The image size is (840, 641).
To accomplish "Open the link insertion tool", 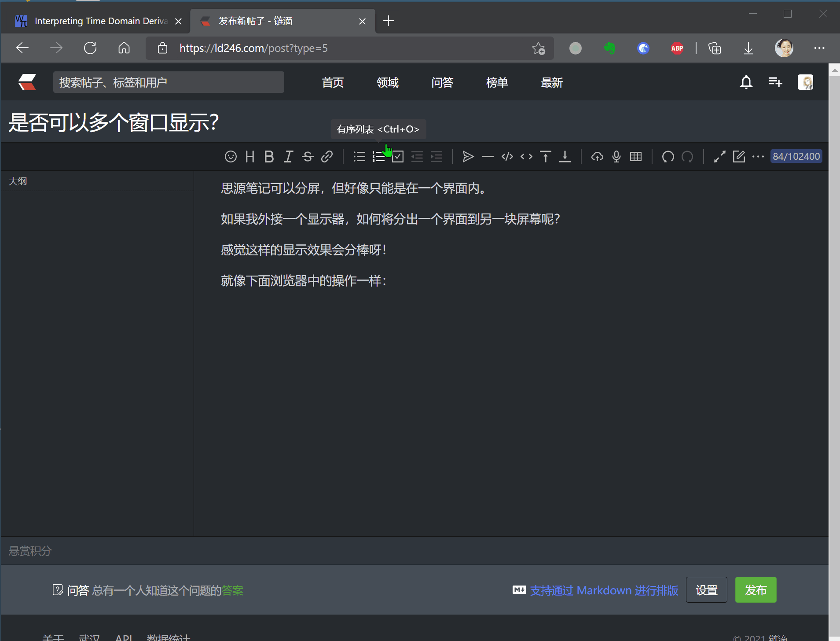I will (x=327, y=156).
